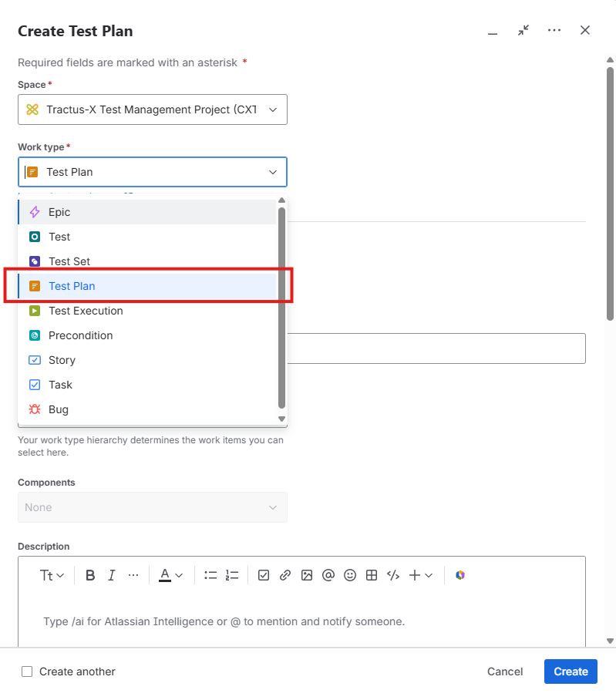Open the emoji picker
The width and height of the screenshot is (616, 700).
pos(350,575)
